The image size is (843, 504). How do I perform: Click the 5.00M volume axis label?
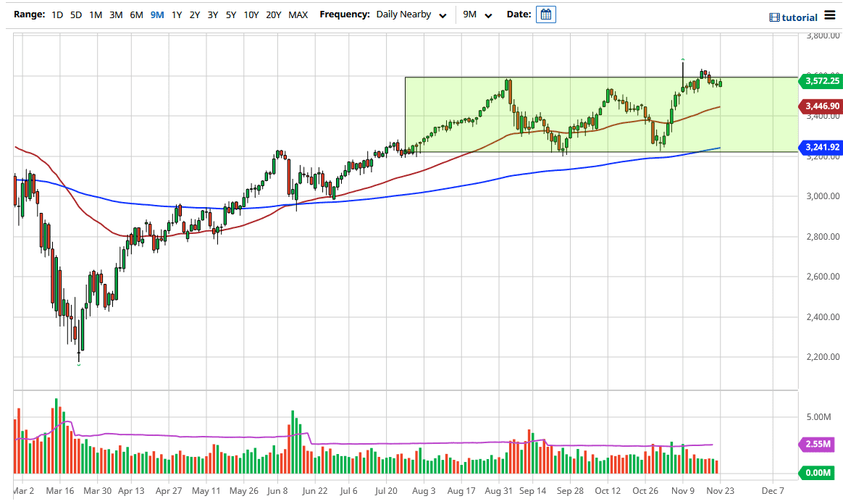point(819,417)
